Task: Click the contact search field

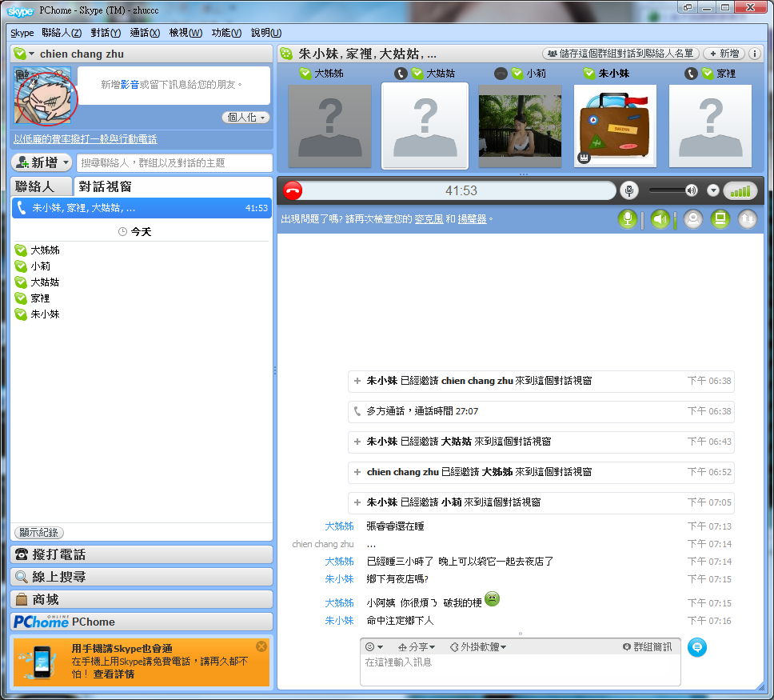Action: tap(174, 163)
